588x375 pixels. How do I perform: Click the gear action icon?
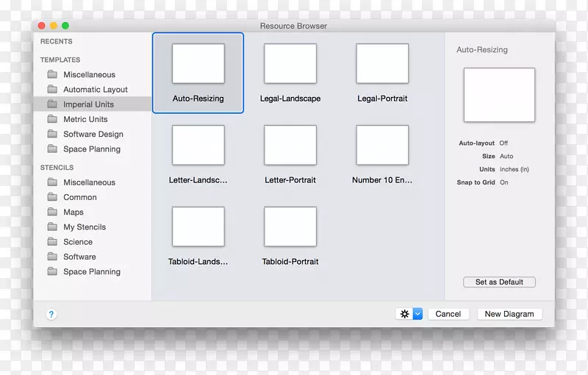[x=404, y=314]
